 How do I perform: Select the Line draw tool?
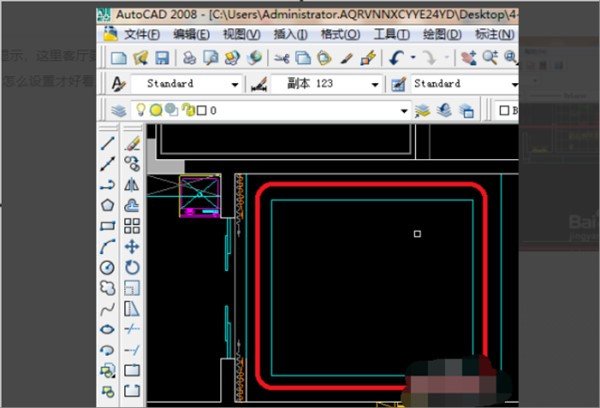108,143
